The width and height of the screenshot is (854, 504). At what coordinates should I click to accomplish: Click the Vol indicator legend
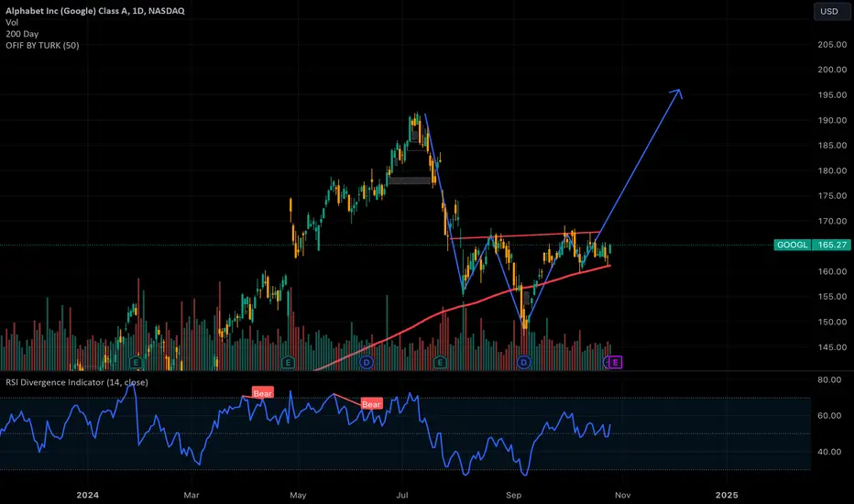(x=12, y=22)
